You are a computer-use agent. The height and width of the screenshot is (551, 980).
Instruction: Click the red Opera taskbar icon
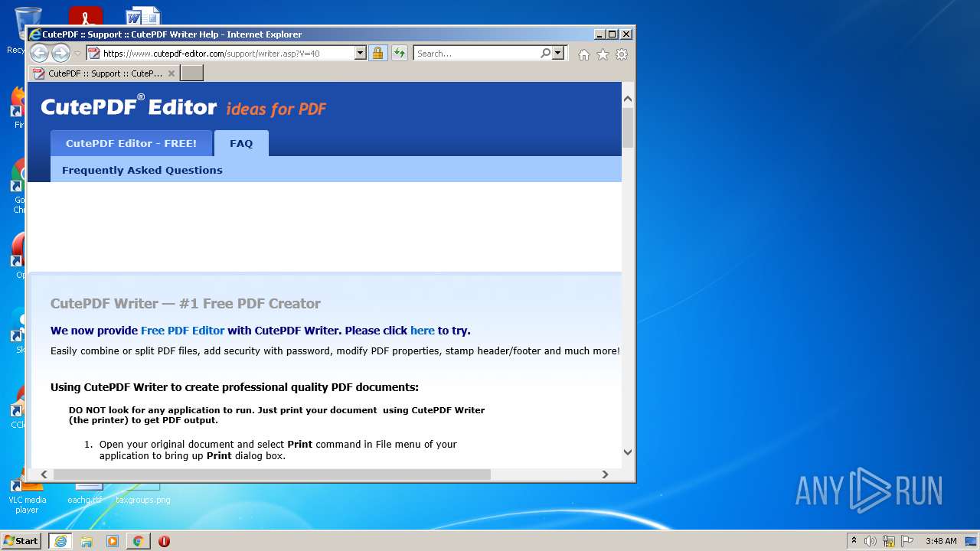coord(164,541)
